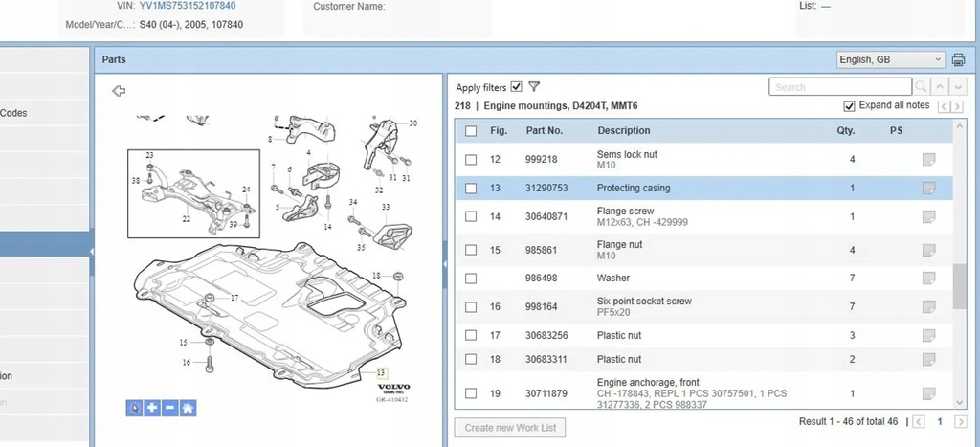Jump to next search result arrow
Screen dimensions: 980x447
pos(957,87)
